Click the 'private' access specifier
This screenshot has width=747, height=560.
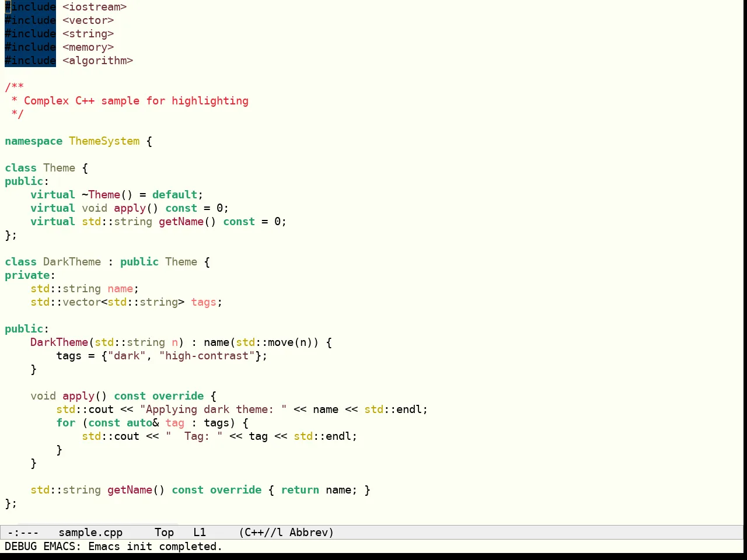[27, 275]
